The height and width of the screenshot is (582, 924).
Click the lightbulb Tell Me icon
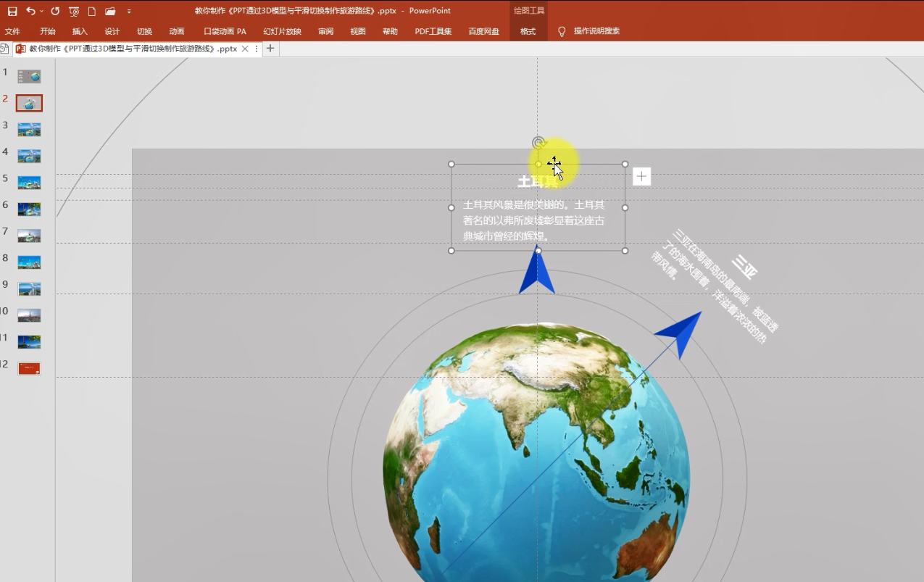[562, 31]
